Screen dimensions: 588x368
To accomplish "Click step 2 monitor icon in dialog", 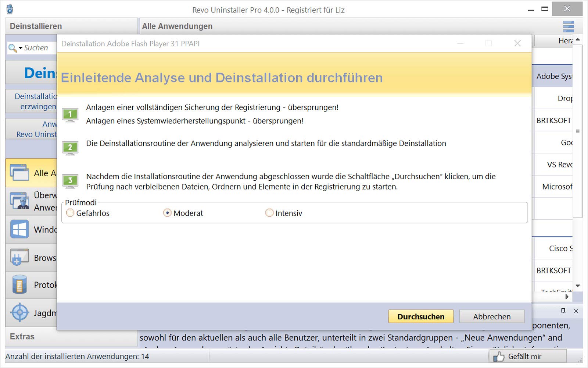I will click(70, 148).
